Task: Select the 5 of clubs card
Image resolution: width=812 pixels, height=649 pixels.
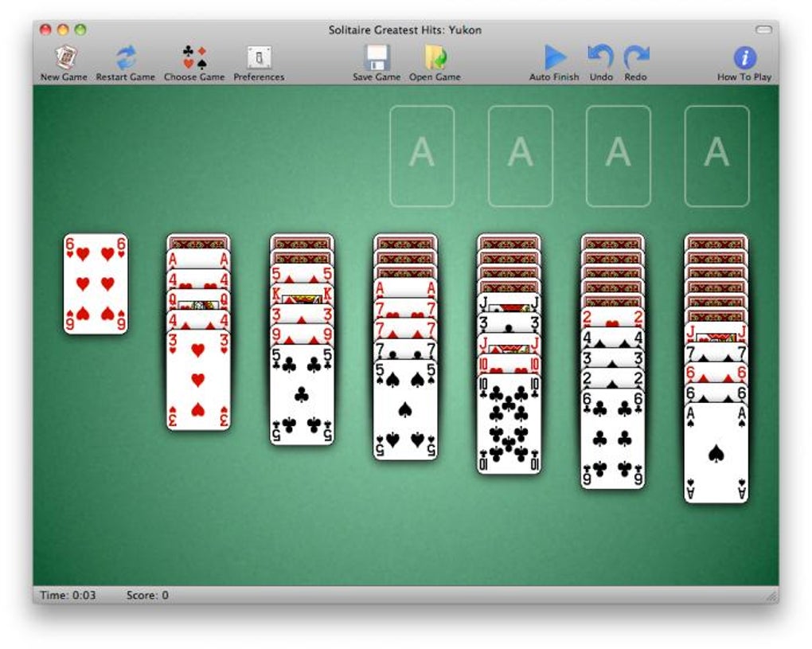Action: (x=302, y=396)
